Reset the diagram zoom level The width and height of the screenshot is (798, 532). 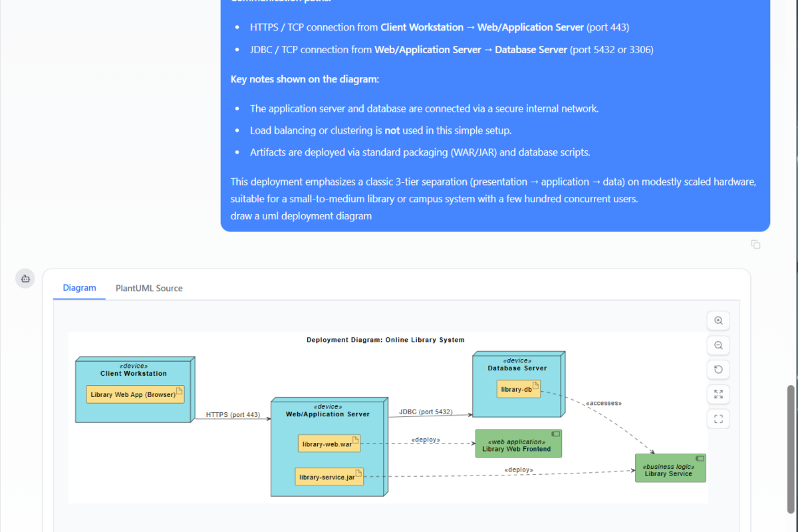pyautogui.click(x=718, y=370)
